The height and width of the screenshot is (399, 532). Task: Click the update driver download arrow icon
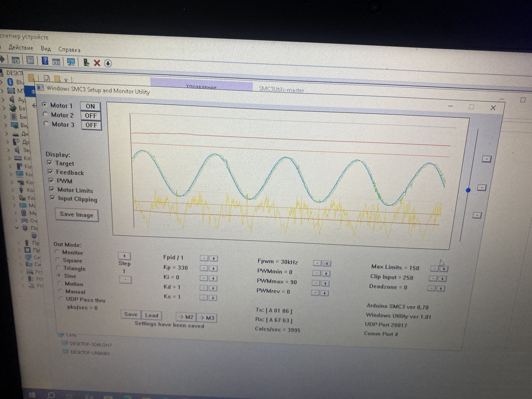click(108, 64)
